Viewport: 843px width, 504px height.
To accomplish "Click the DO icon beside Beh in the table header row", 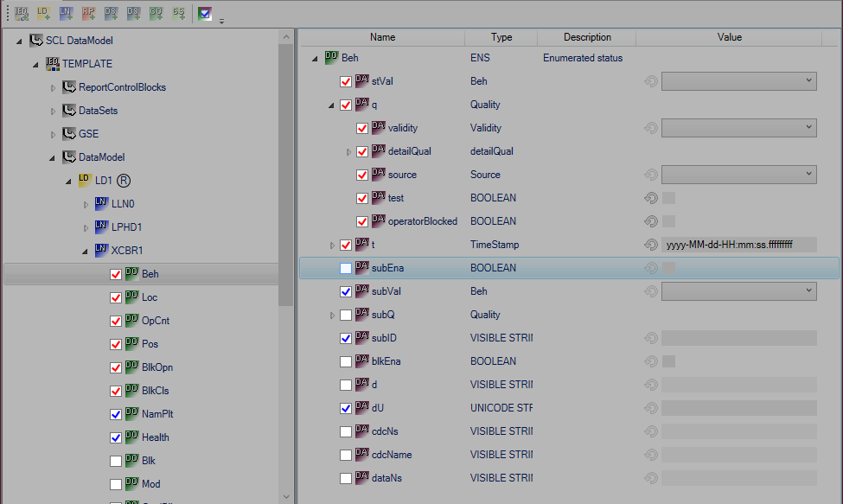I will coord(331,58).
